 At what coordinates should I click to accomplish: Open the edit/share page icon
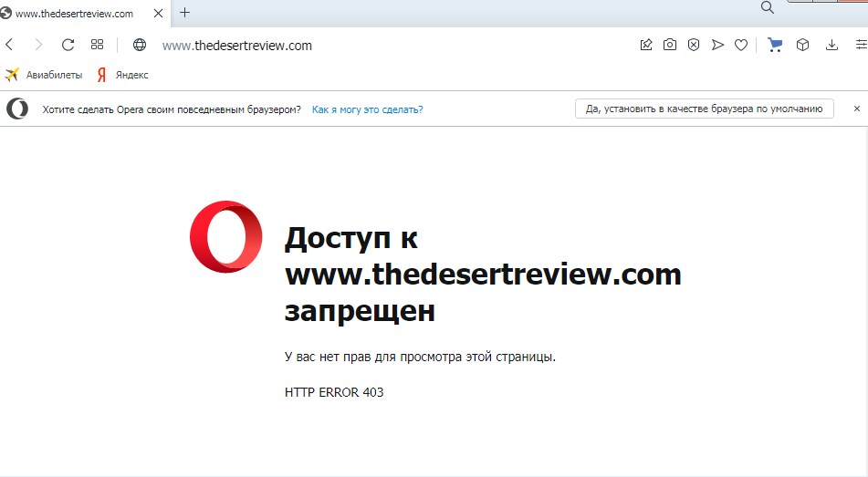[x=646, y=45]
